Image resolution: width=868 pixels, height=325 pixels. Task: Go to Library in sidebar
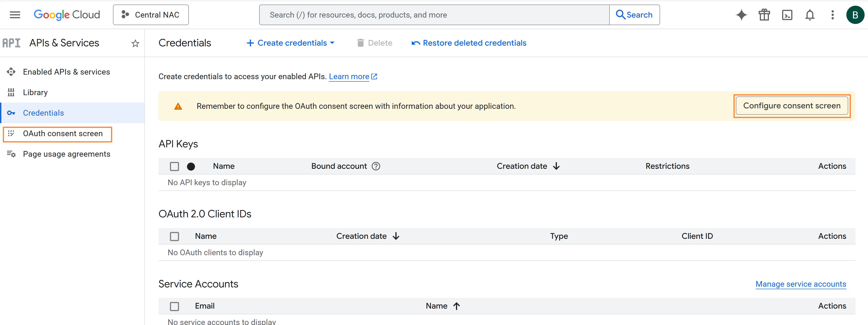(x=72, y=92)
